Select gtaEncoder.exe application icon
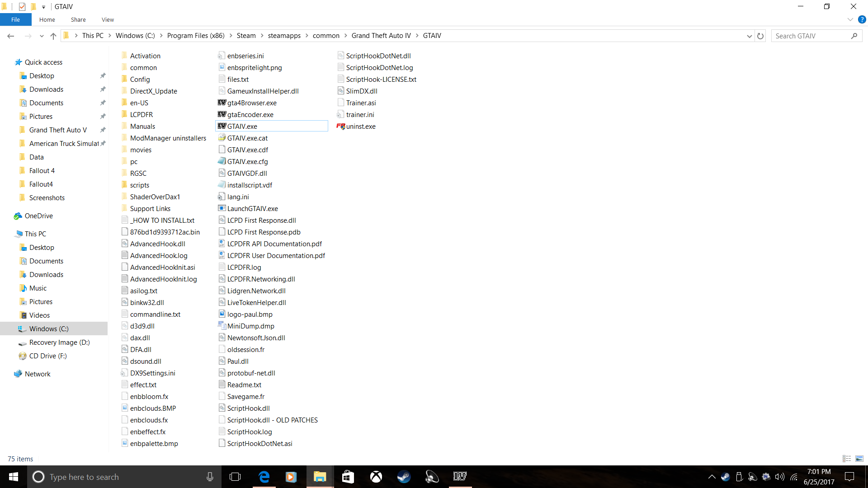 click(x=222, y=114)
